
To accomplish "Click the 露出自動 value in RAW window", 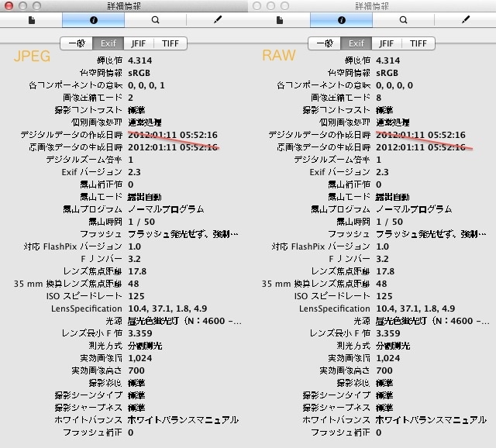I will (x=393, y=197).
